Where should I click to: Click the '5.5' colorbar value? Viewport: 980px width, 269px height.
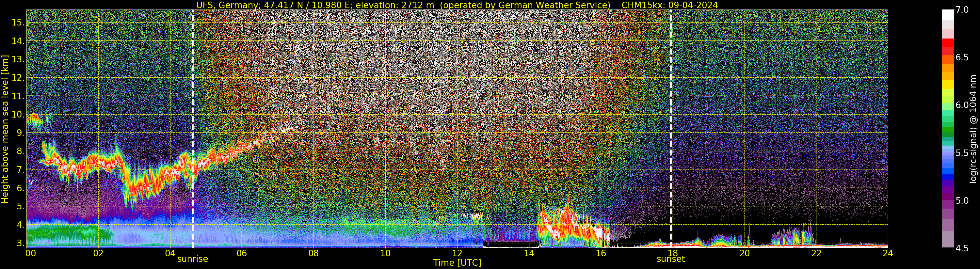(x=962, y=153)
